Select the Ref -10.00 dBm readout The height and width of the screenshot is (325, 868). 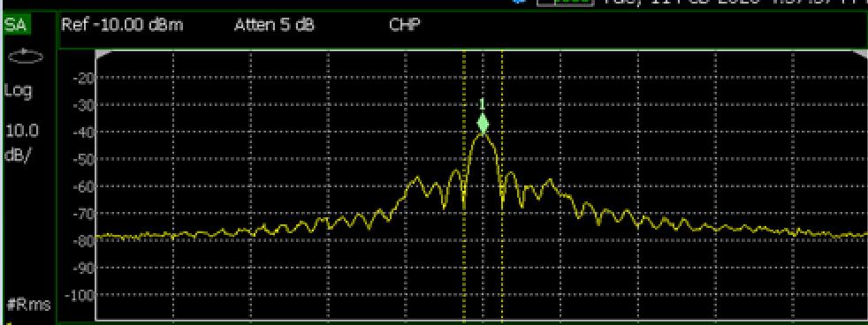click(122, 25)
